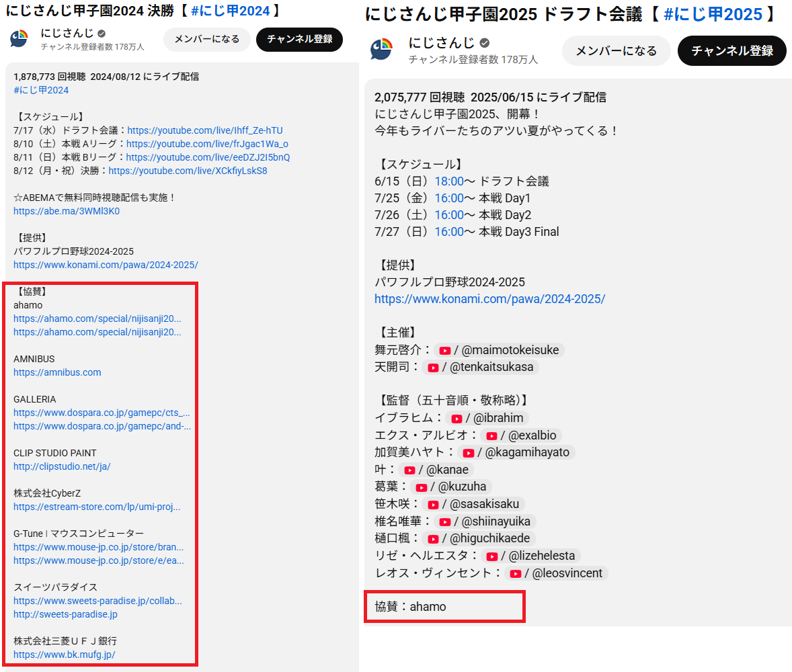
Task: Click the sponsor name CLIP STUDIO PAINT
Action: point(55,453)
